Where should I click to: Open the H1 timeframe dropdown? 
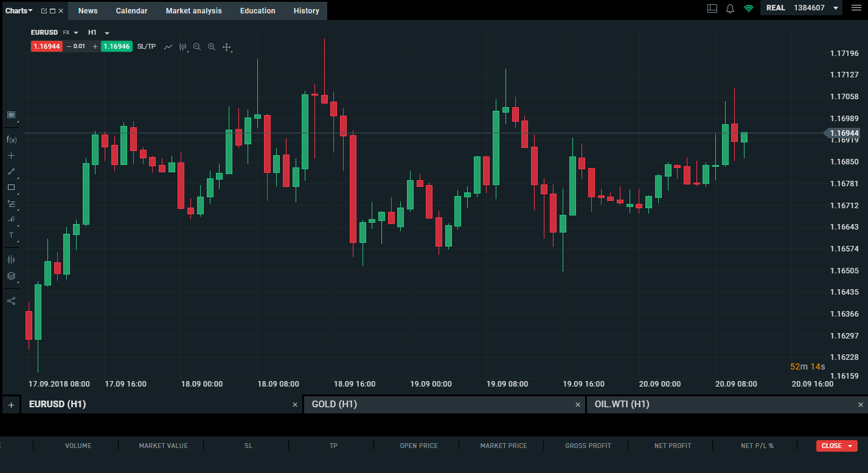point(99,32)
